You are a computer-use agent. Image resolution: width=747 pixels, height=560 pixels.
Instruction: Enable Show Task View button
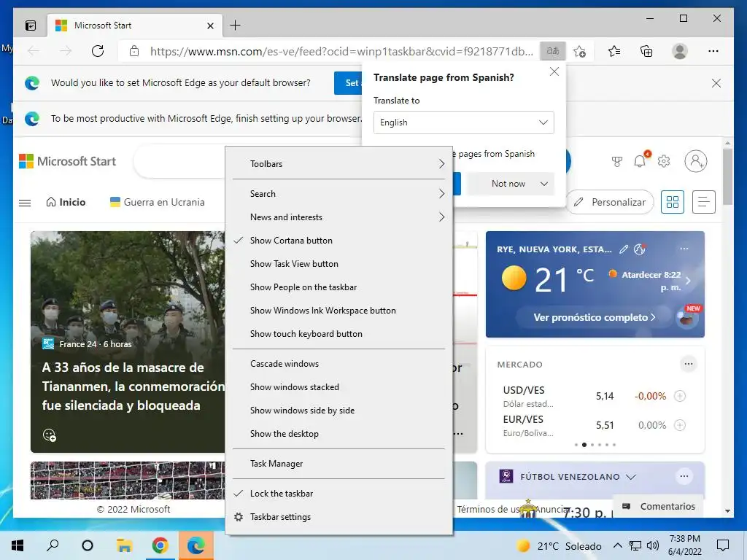[x=338, y=264]
